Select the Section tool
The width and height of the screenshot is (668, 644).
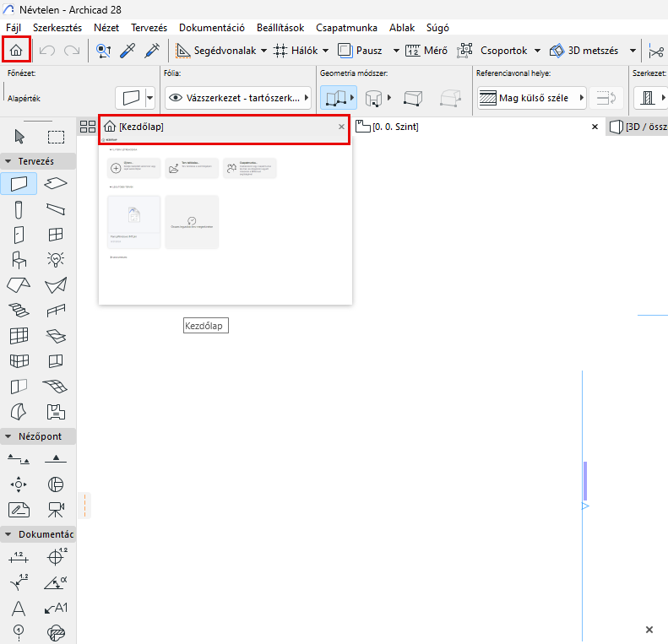[19, 459]
